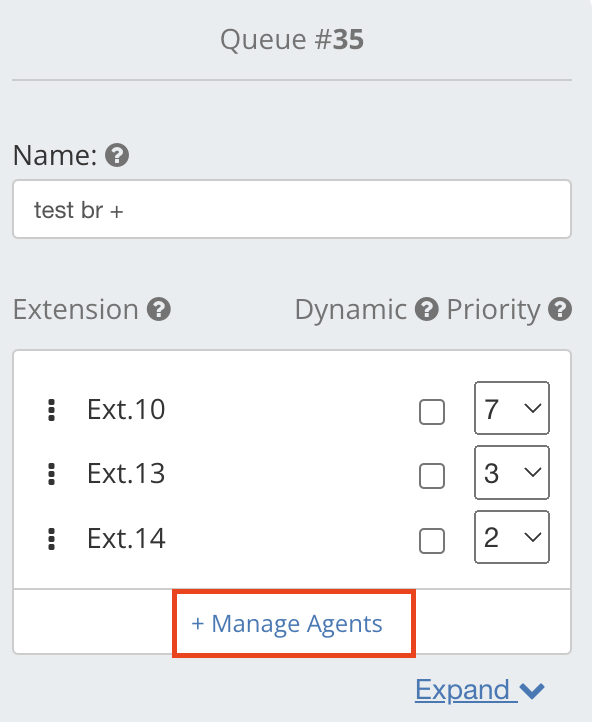The width and height of the screenshot is (594, 722).
Task: Select the Ext.14 agent row label
Action: 126,538
